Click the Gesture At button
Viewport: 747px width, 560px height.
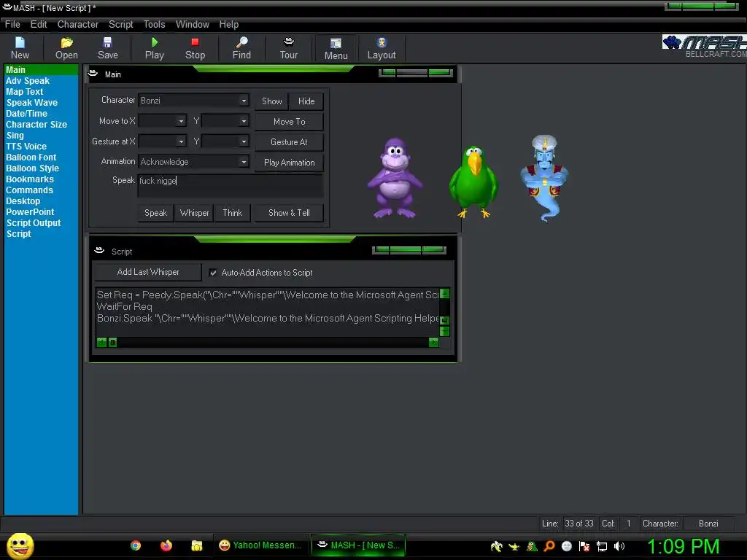pyautogui.click(x=289, y=142)
